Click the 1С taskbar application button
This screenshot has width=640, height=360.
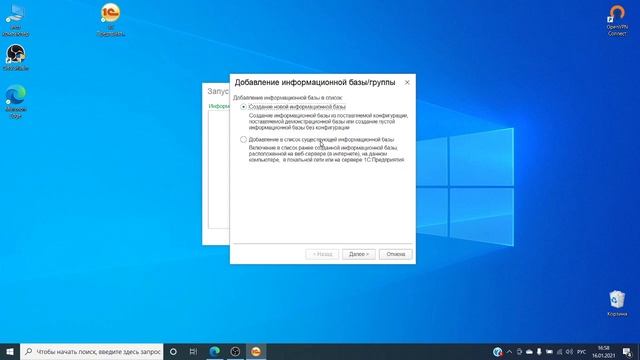click(x=256, y=351)
